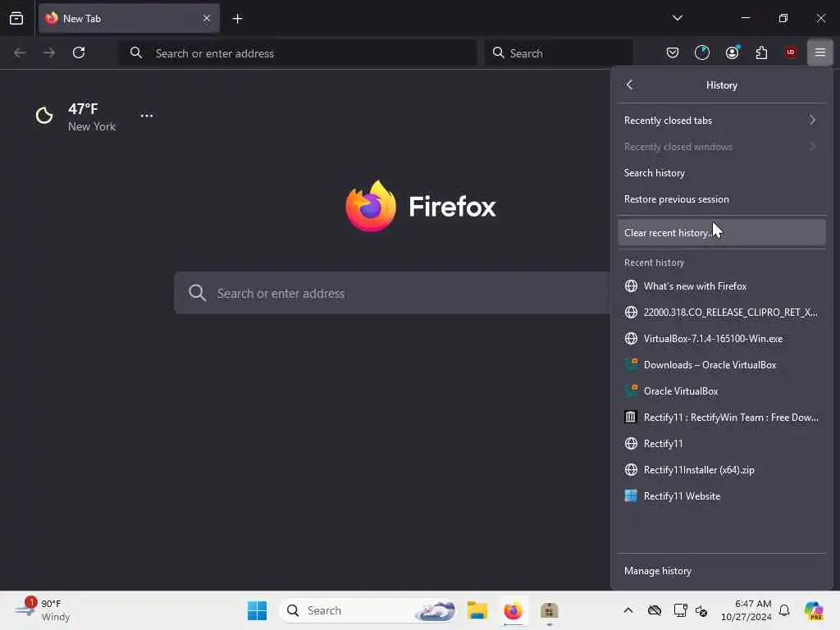The width and height of the screenshot is (840, 630).
Task: Show hidden system tray icons
Action: point(628,610)
